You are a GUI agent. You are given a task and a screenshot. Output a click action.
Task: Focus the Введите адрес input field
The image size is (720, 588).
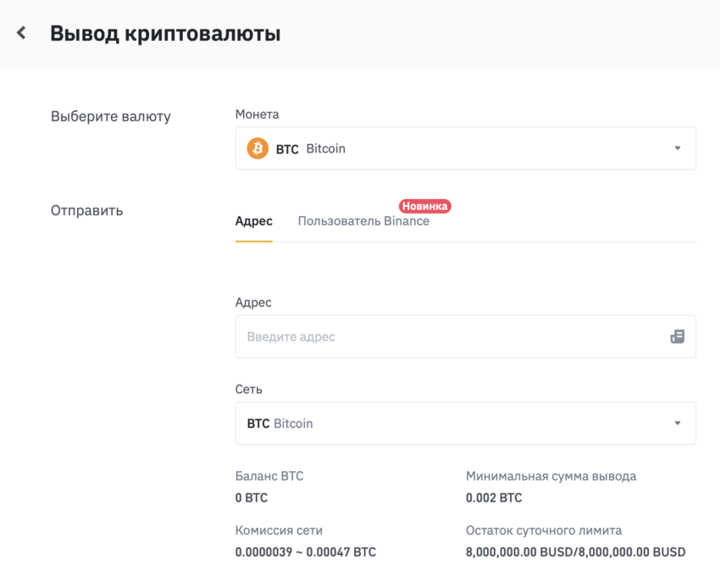pos(466,336)
